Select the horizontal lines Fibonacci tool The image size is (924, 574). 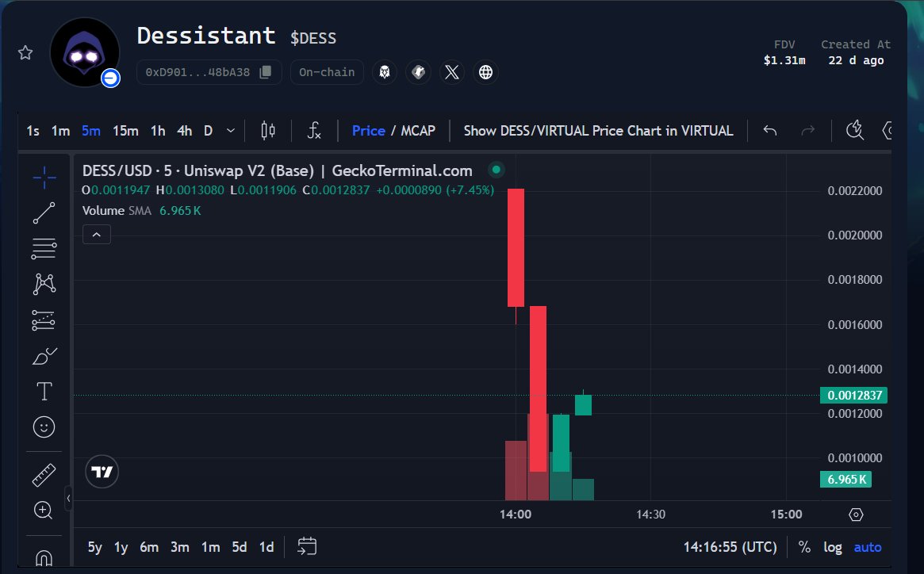pos(44,249)
